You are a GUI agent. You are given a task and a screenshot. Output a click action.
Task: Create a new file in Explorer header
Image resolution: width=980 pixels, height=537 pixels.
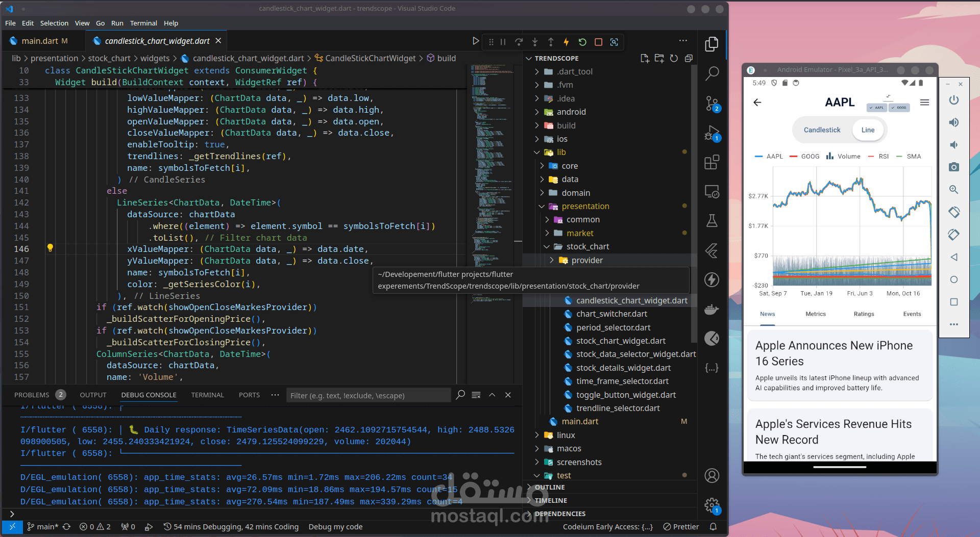click(645, 59)
